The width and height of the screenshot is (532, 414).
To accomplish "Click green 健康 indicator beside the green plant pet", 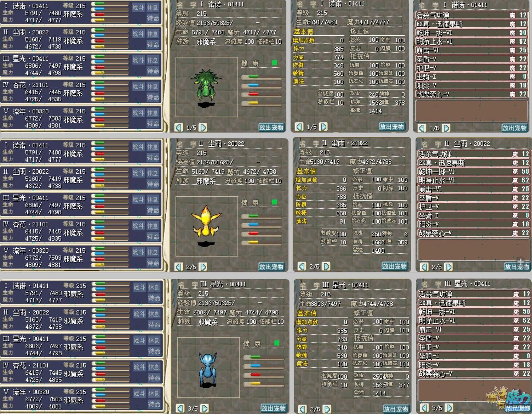I will tap(274, 63).
